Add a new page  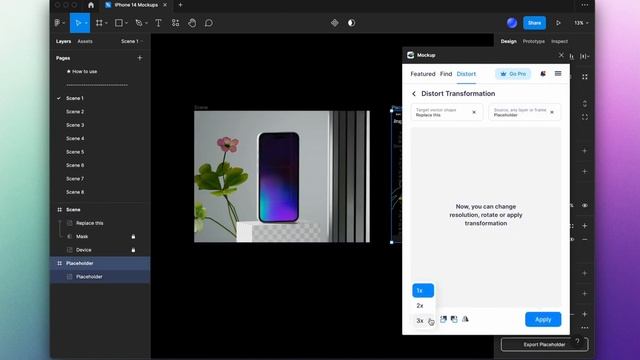pyautogui.click(x=140, y=58)
